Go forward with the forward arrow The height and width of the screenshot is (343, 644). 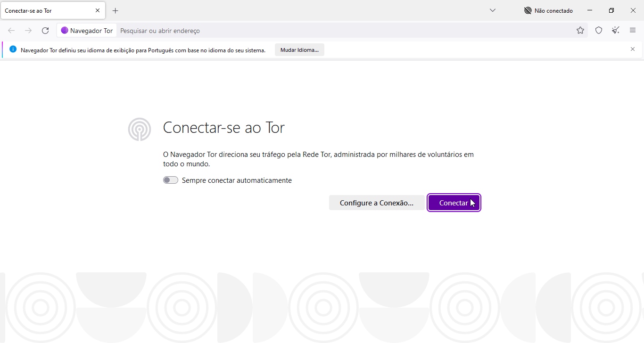click(28, 31)
